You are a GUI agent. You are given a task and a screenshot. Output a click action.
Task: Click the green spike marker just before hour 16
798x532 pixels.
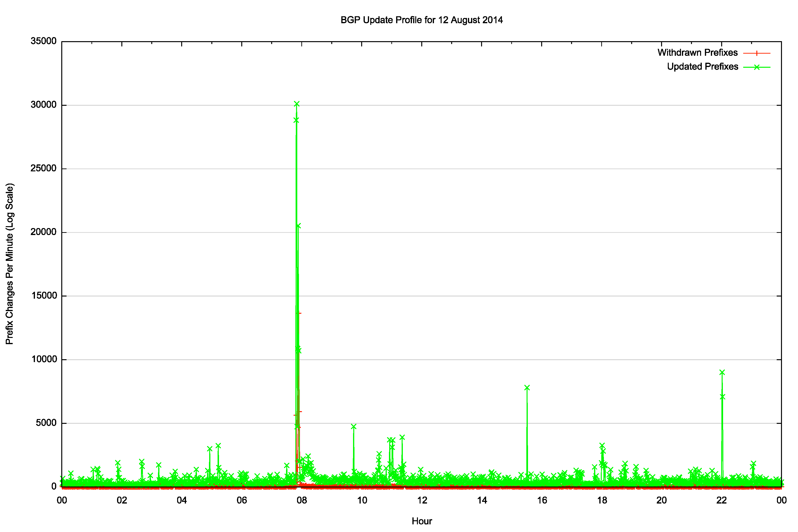click(x=527, y=388)
